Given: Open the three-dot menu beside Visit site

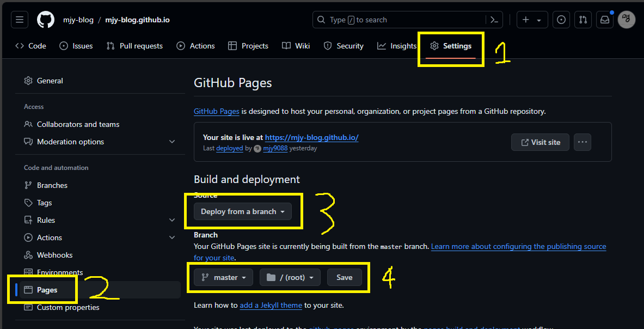Looking at the screenshot, I should pyautogui.click(x=582, y=142).
